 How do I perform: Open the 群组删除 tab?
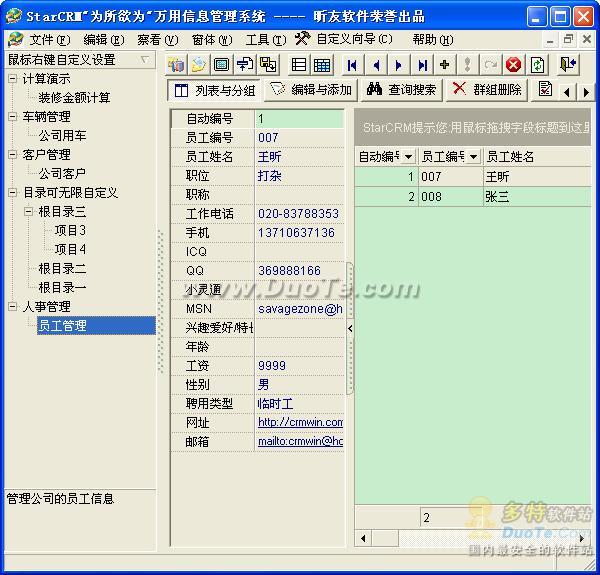[487, 90]
